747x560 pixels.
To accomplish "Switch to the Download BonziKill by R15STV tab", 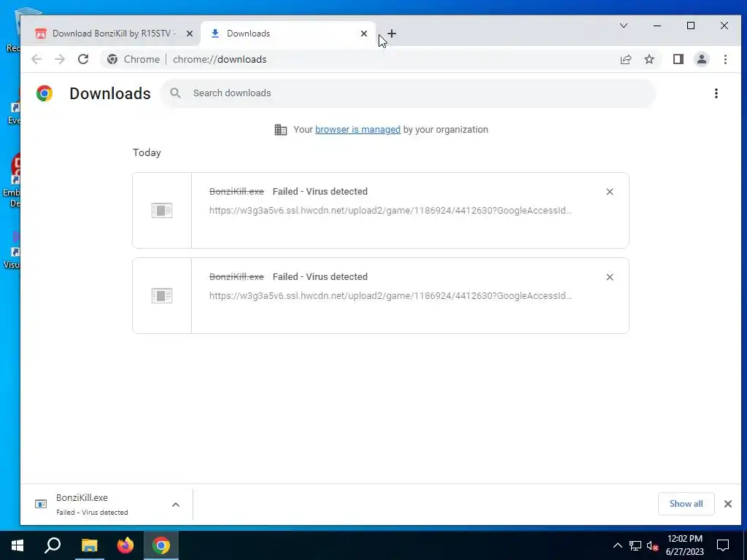I will [112, 34].
